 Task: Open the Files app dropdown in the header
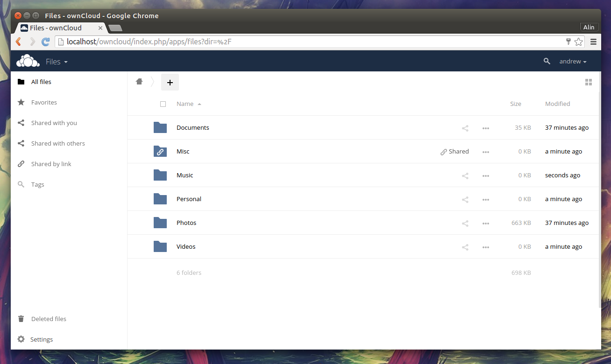pos(56,61)
